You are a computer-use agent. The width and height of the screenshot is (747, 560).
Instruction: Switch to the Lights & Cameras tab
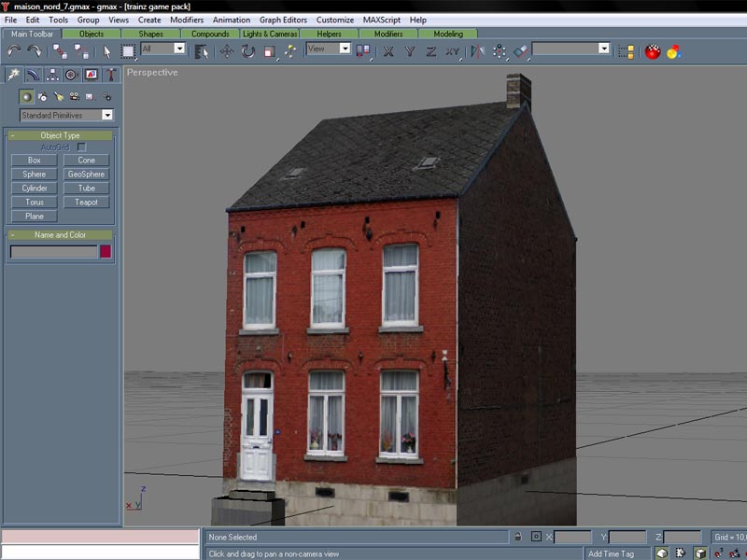point(270,34)
